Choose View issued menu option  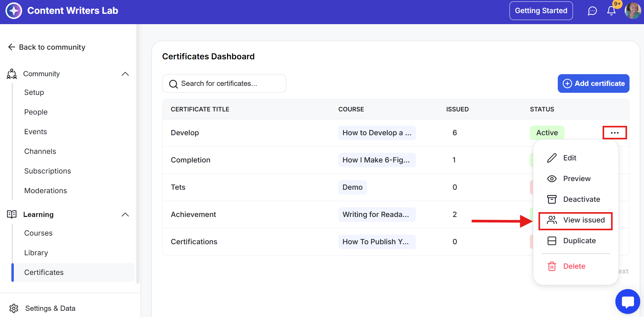coord(584,220)
